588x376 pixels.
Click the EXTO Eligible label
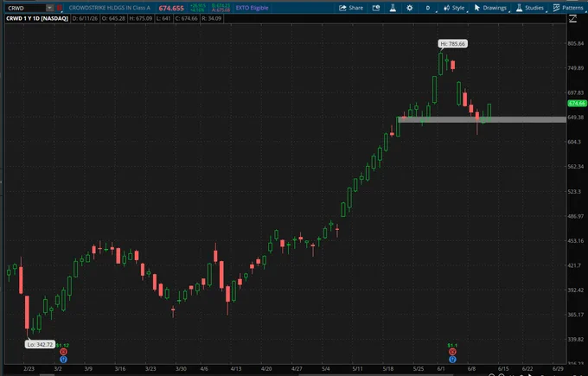point(252,8)
